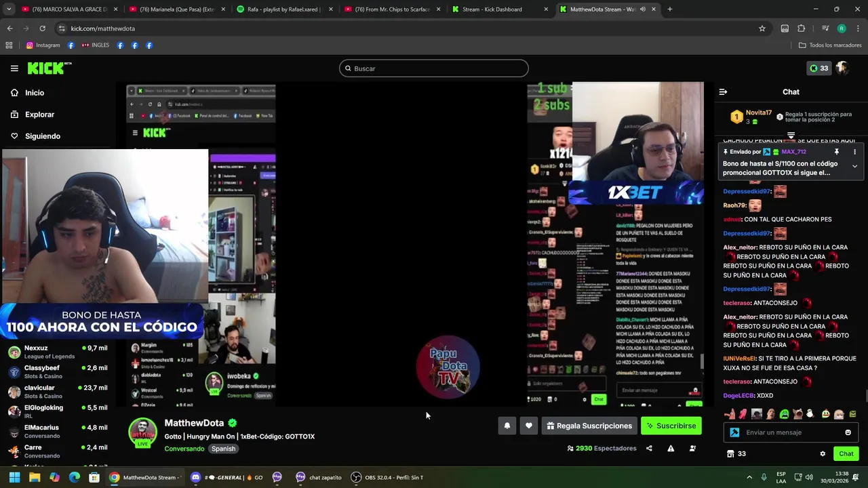The width and height of the screenshot is (868, 488).
Task: Switch to From Mr. Chips to Scarface tab
Action: (391, 9)
